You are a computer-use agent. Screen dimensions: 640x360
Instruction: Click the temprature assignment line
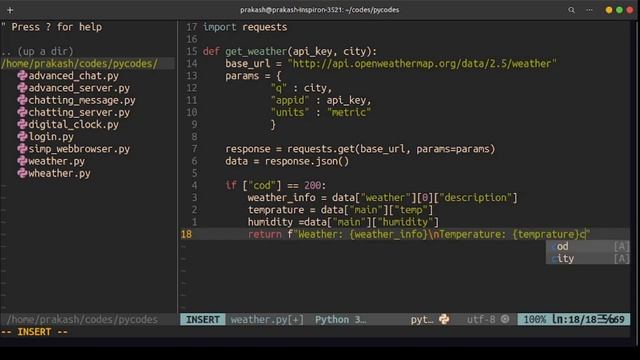coord(340,210)
